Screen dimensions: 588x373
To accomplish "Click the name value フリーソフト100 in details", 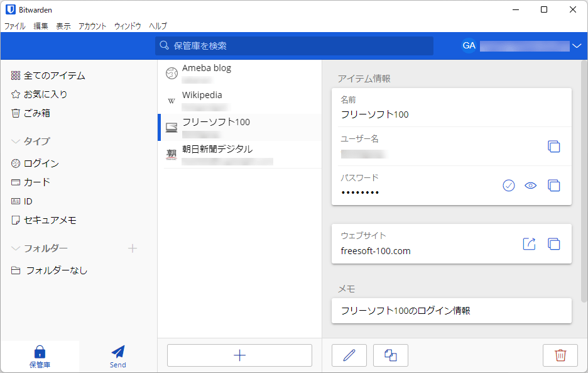I will [x=374, y=114].
